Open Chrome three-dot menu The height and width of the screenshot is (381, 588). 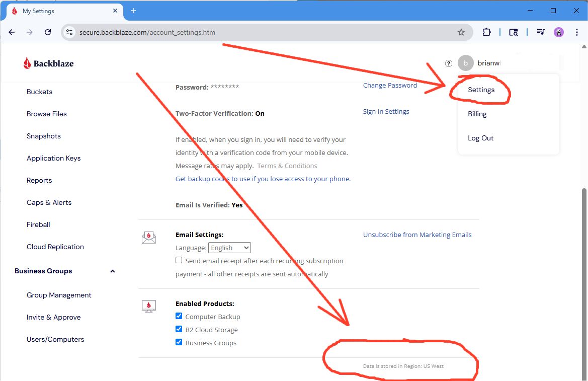576,32
